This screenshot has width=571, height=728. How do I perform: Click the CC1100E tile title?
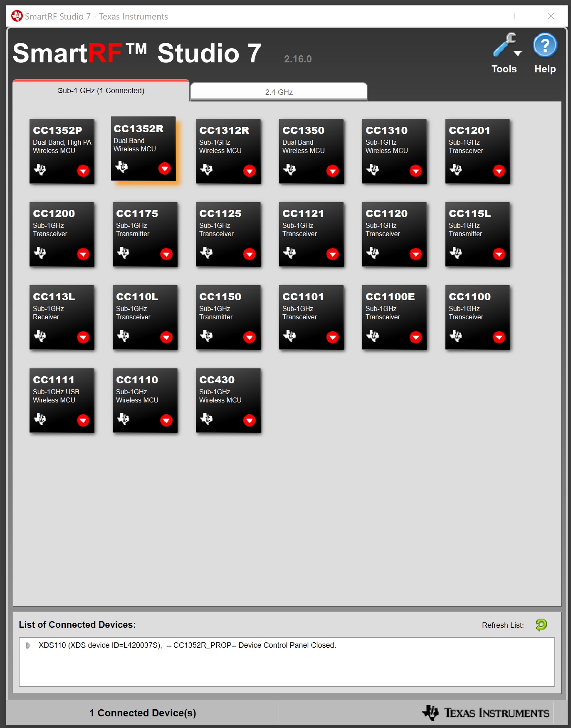[390, 297]
